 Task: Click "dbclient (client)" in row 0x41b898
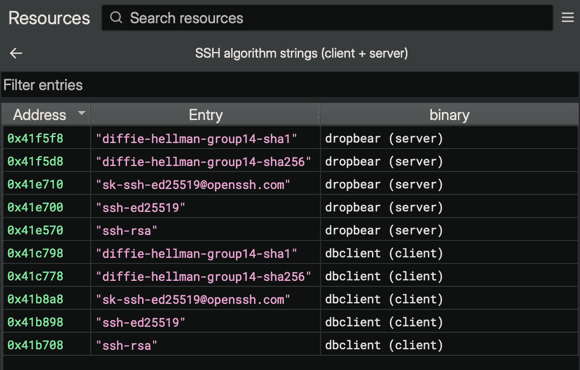(384, 322)
